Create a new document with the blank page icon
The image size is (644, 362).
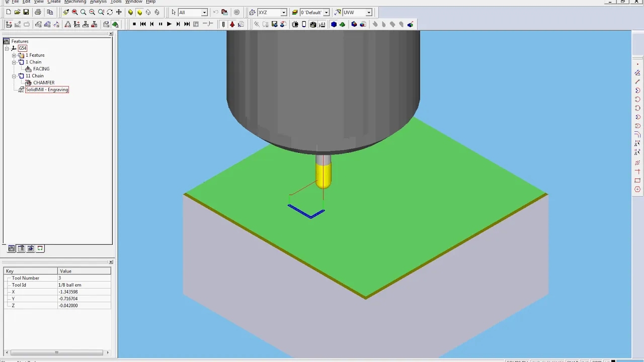(9, 12)
